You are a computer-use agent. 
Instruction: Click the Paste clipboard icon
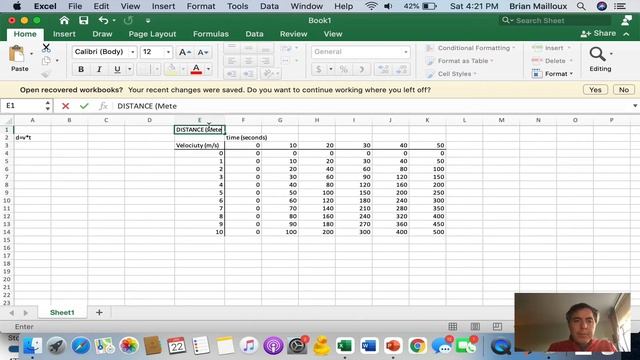[17, 54]
